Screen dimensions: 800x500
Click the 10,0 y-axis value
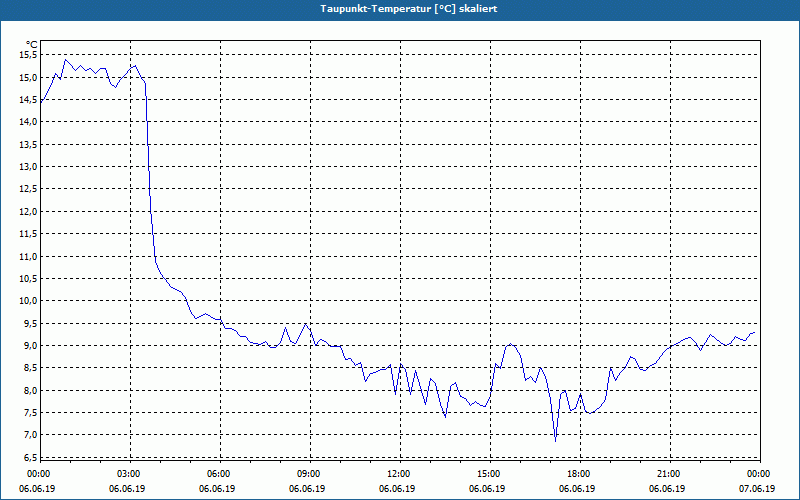click(x=27, y=301)
